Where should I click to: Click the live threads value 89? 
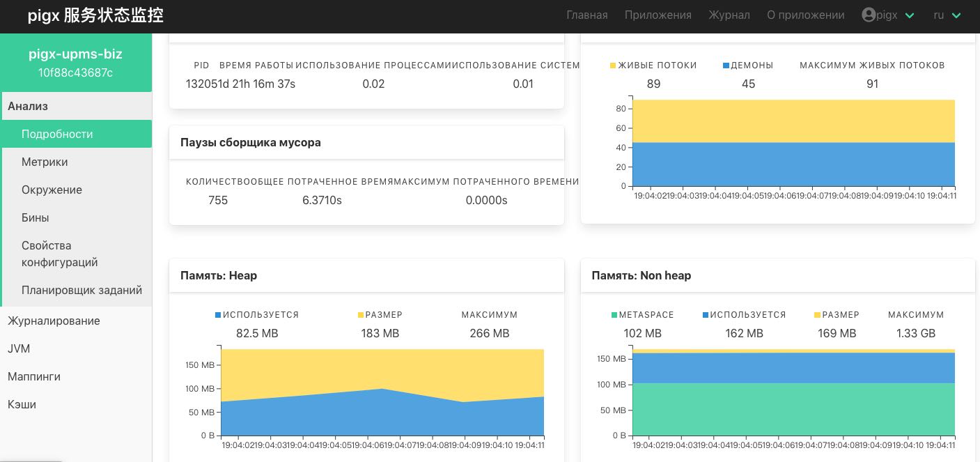[x=653, y=84]
